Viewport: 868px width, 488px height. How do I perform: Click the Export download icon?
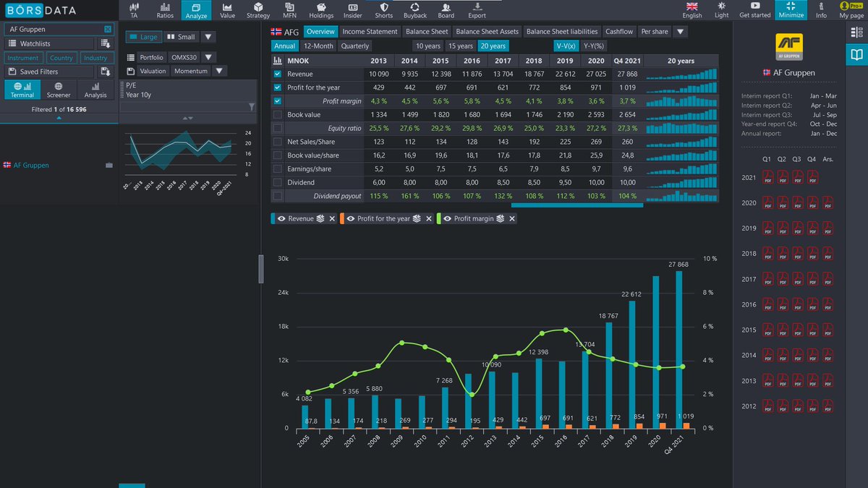(x=477, y=7)
